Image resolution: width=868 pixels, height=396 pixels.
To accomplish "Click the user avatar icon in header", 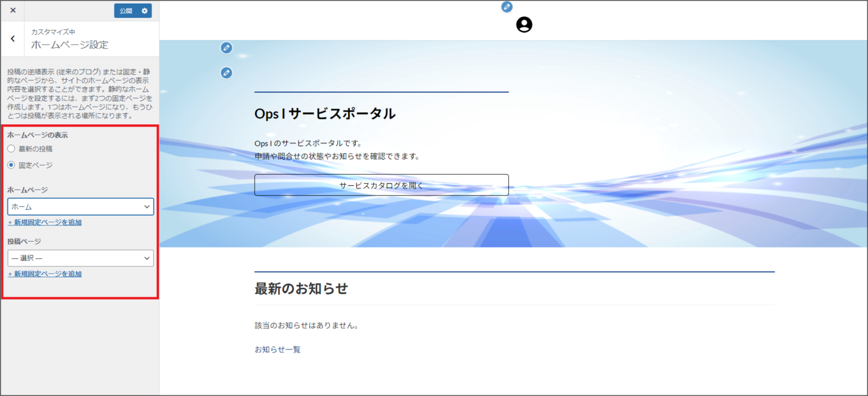I will (524, 25).
